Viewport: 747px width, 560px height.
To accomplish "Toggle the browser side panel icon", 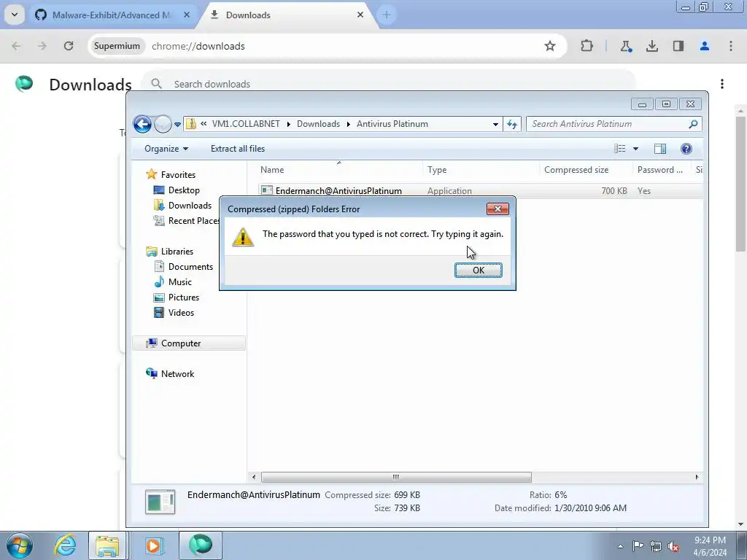I will [x=678, y=46].
